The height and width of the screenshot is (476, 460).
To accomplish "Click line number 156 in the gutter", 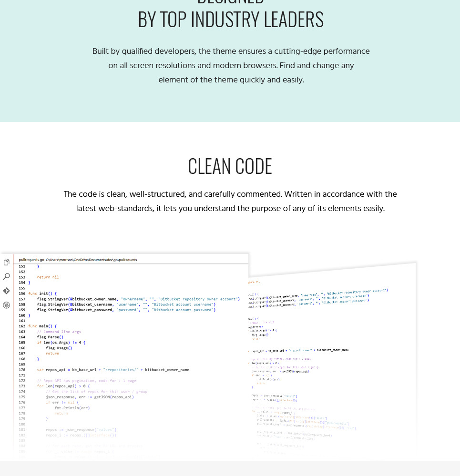I will pos(22,294).
